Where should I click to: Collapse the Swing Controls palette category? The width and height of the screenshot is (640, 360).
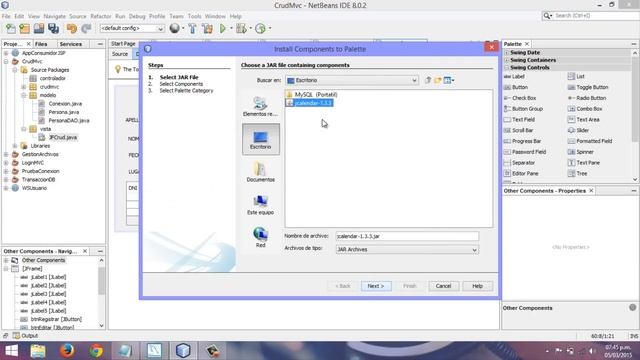point(507,68)
